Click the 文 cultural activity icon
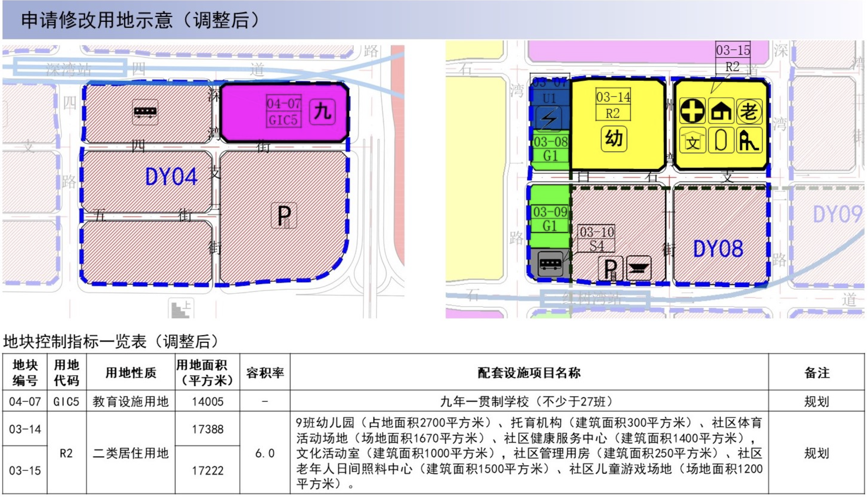This screenshot has height=497, width=868. tap(692, 141)
